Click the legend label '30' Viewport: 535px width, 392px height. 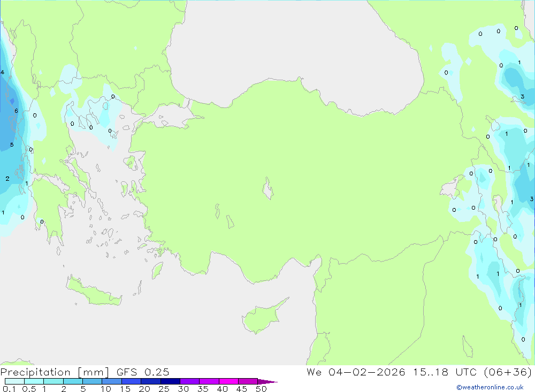[x=184, y=389]
